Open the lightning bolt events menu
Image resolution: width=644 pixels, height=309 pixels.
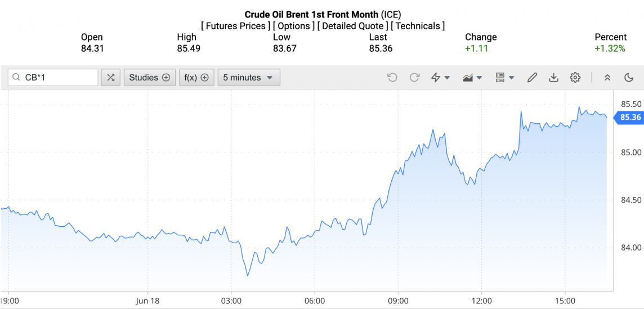click(x=440, y=78)
